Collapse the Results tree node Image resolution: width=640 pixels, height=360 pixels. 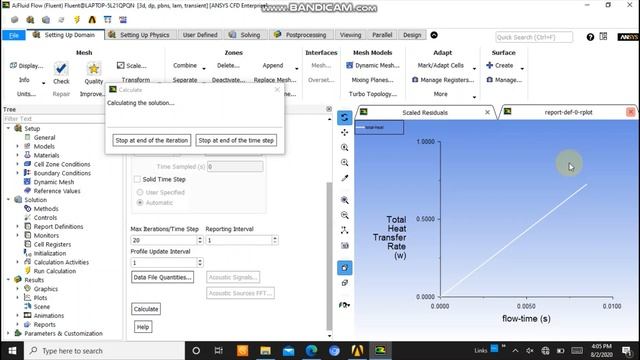click(8, 280)
